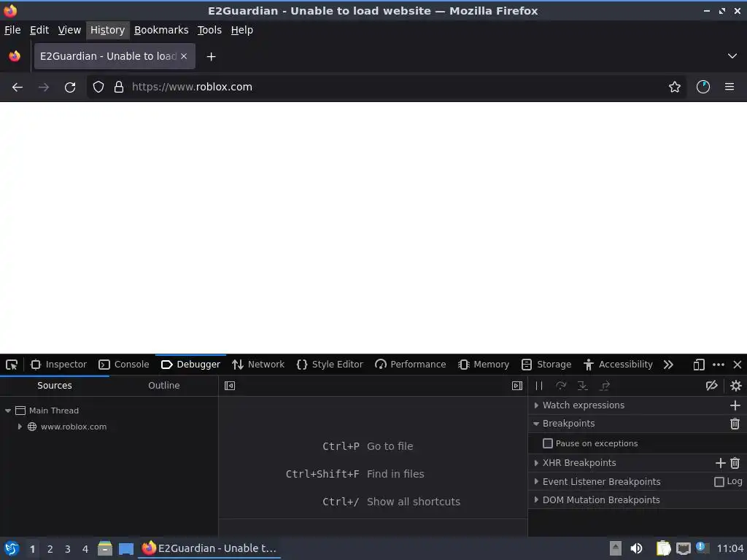Open the Bookmarks menu
This screenshot has width=747, height=560.
161,30
